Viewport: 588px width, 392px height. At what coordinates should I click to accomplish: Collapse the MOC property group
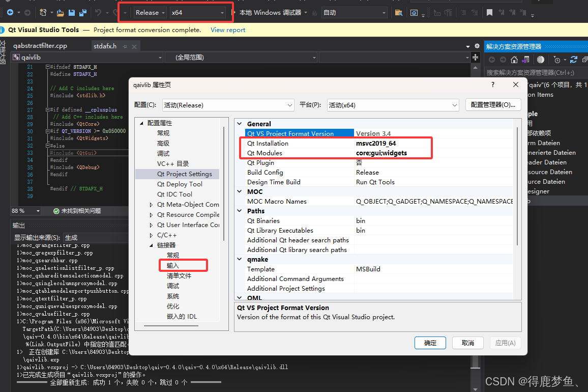coord(240,191)
